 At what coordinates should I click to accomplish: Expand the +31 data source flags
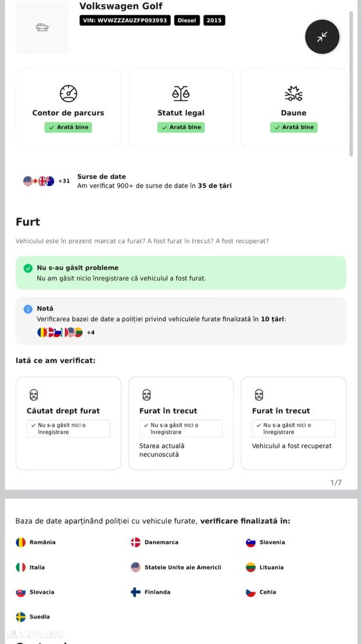pyautogui.click(x=64, y=181)
